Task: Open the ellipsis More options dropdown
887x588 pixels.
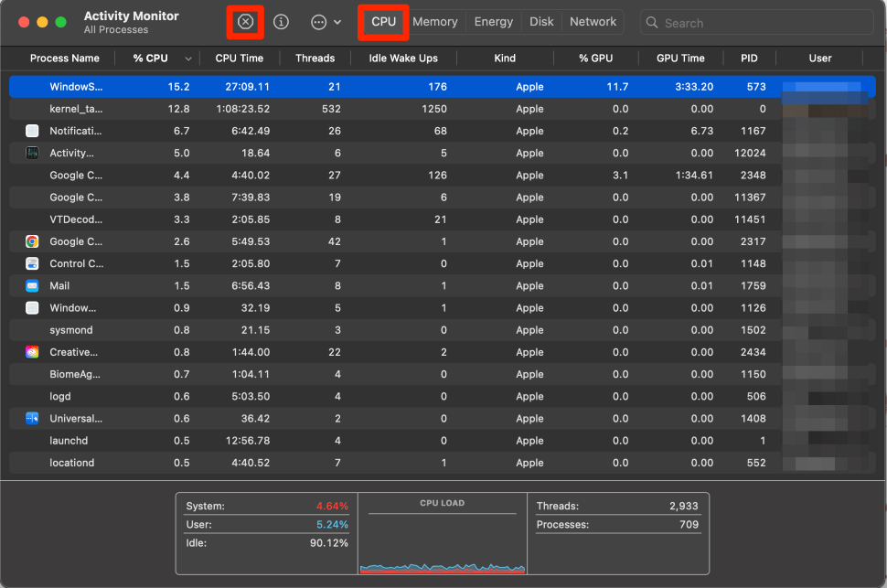Action: pos(326,22)
